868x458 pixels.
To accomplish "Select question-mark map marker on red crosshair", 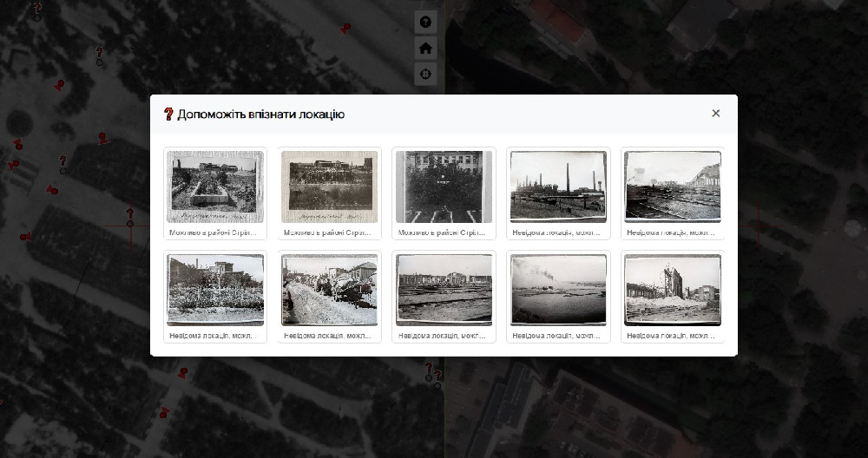I will pos(130,218).
